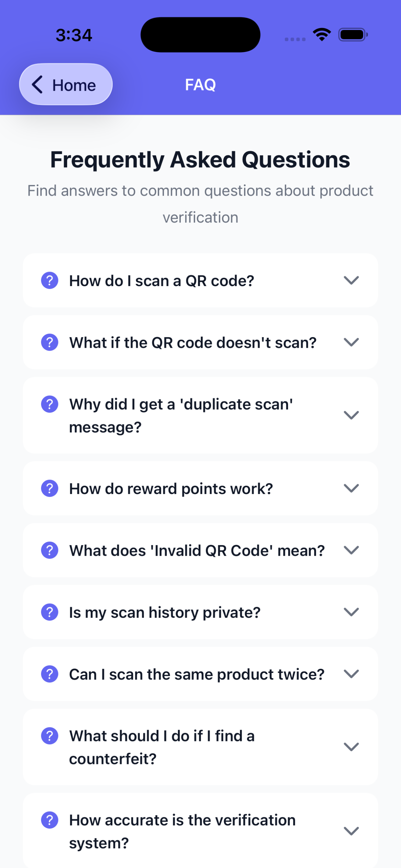This screenshot has width=401, height=868.
Task: Tap the question mark icon by 'What does Invalid QR Code mean?'
Action: click(x=49, y=550)
